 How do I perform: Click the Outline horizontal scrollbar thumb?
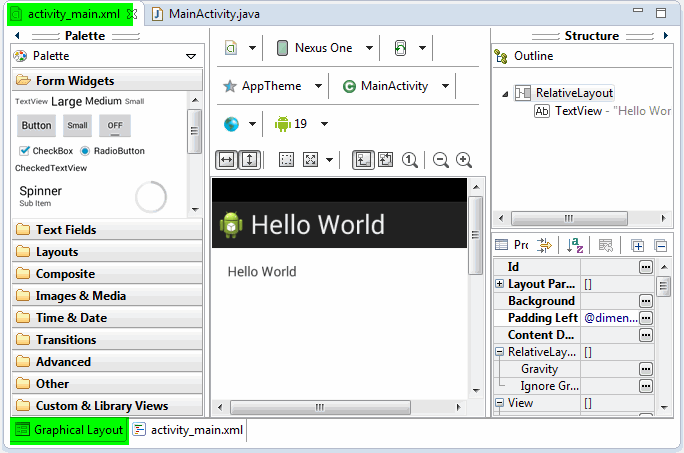[569, 218]
